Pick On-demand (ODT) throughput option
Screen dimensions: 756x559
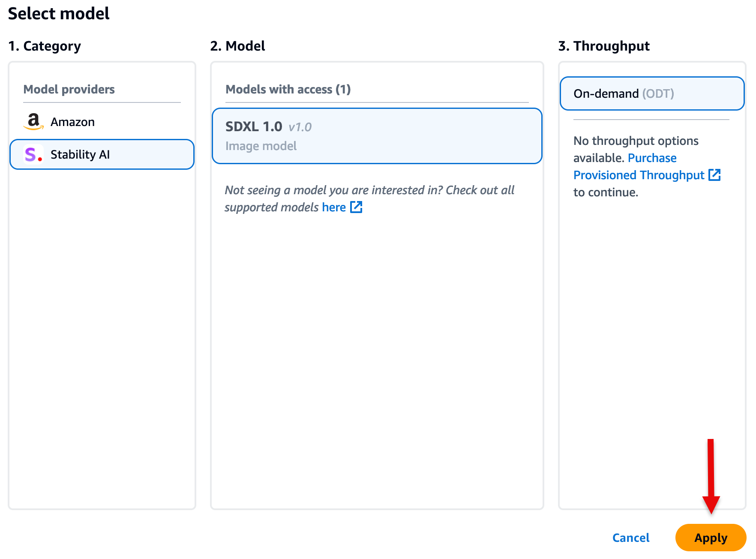[652, 93]
